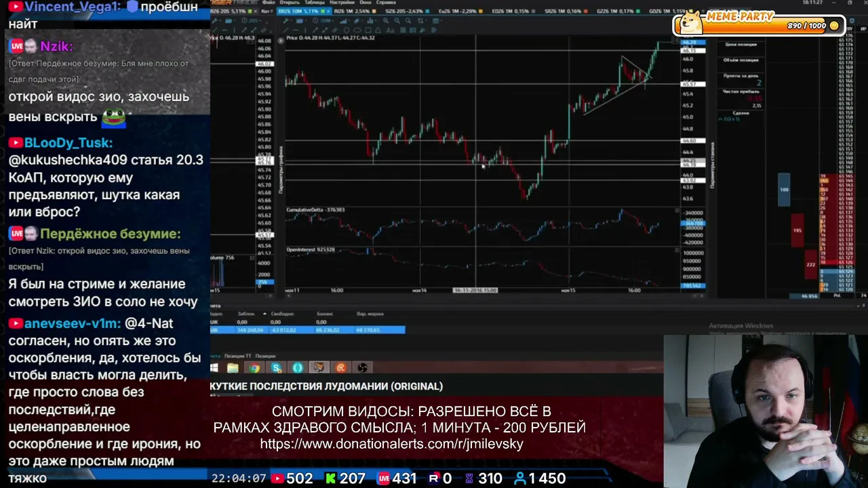868x488 pixels.
Task: Click the username anevseev-v1m in chat
Action: click(73, 324)
